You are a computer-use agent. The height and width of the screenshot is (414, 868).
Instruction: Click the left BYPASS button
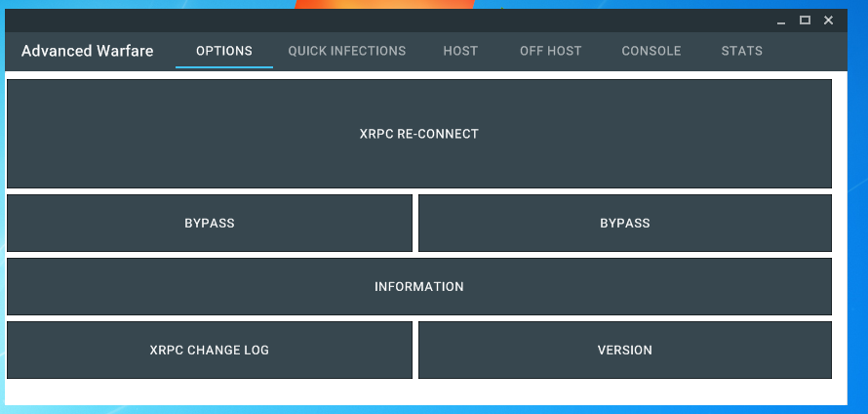point(210,223)
